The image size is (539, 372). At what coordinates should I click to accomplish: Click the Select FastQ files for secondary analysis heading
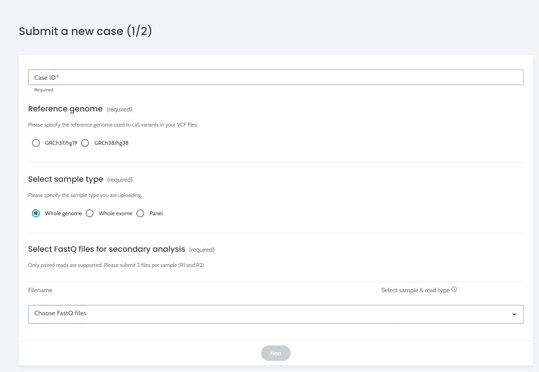107,249
